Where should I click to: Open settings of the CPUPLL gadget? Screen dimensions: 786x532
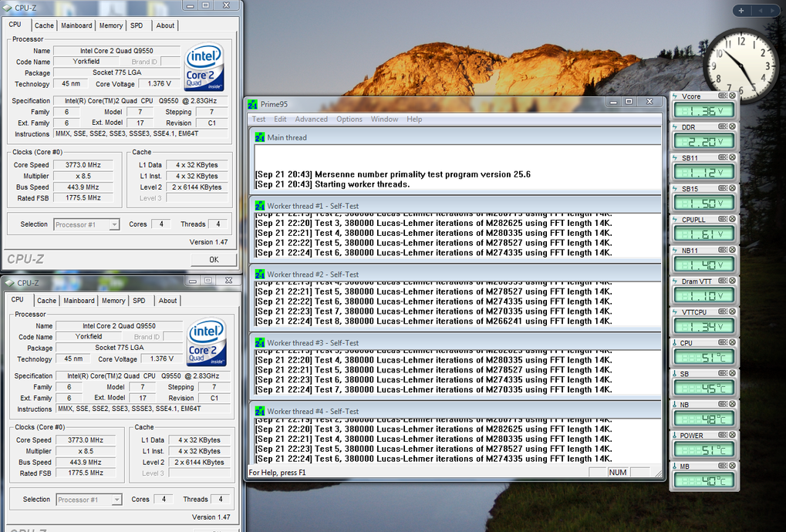click(723, 219)
